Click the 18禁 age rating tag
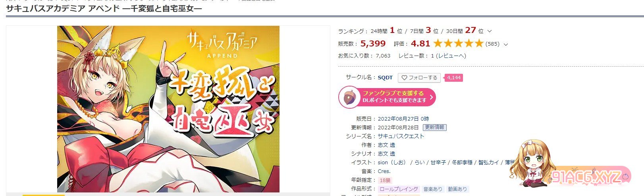644x196 pixels. click(385, 180)
